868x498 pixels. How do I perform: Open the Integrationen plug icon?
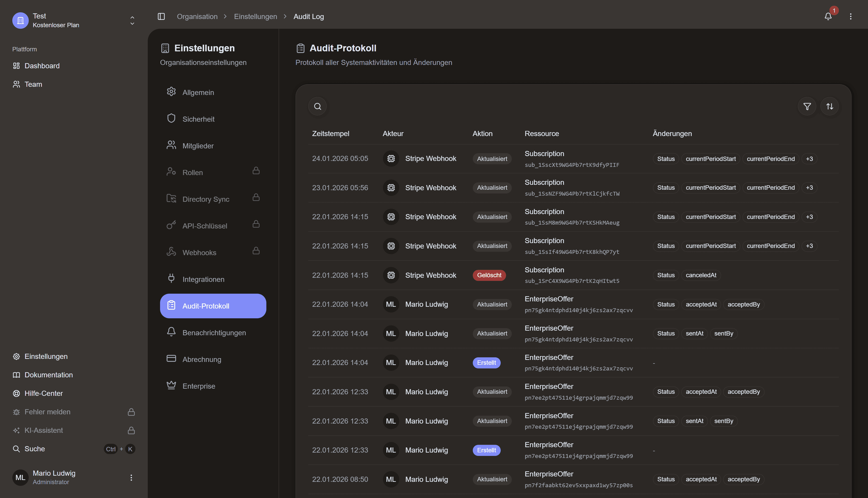tap(171, 279)
